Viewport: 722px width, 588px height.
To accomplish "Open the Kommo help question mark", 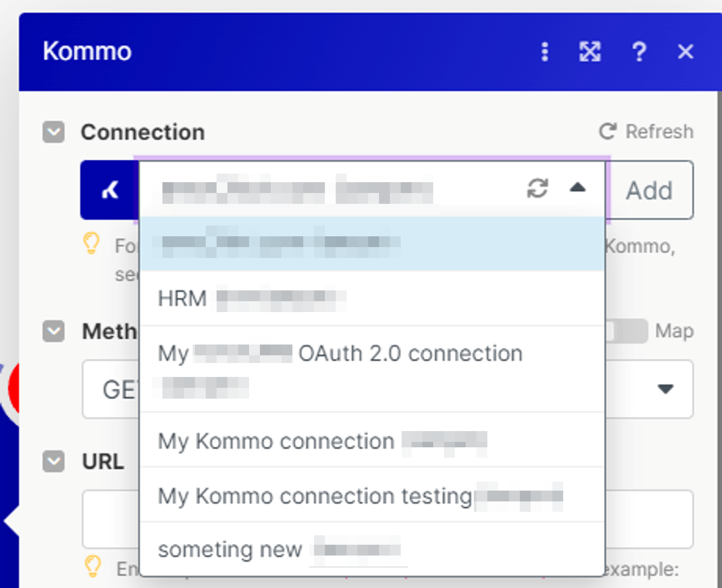I will pyautogui.click(x=639, y=52).
